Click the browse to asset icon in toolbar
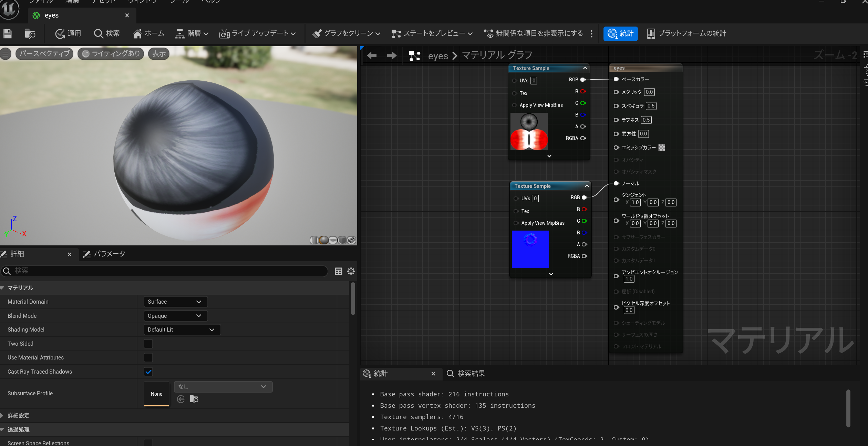The image size is (868, 446). point(30,33)
